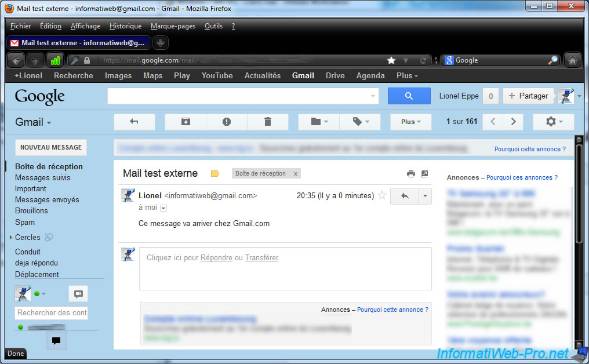Expand the Plus menu in Google bar
The image size is (589, 364).
click(407, 75)
